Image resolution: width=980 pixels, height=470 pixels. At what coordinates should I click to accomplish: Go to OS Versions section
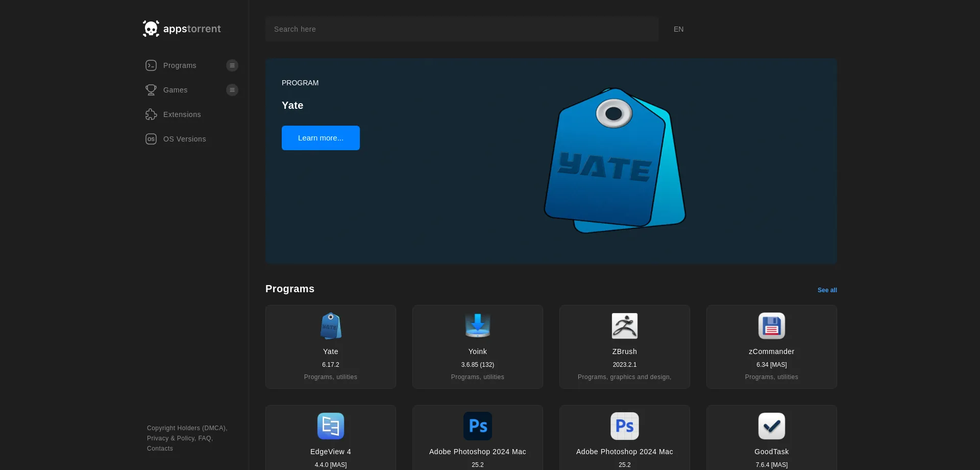pos(185,139)
